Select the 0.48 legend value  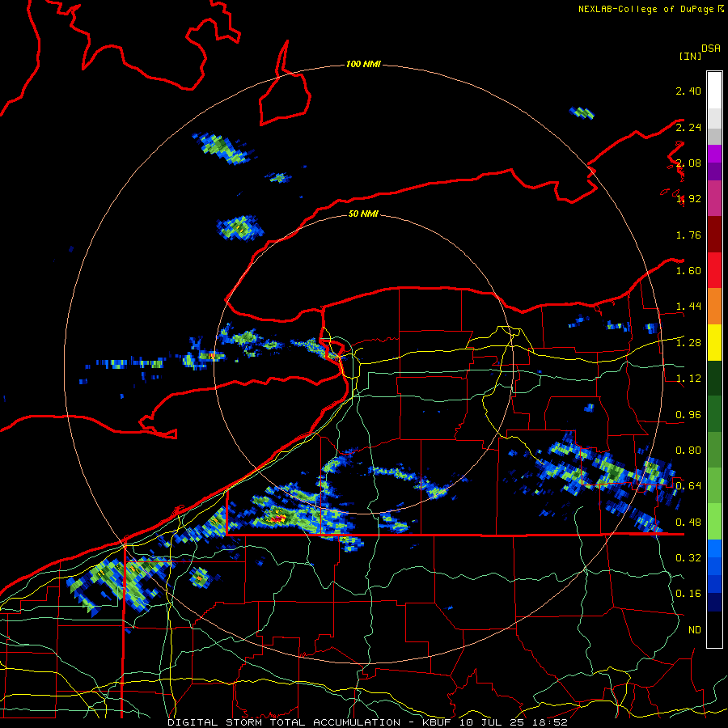(688, 523)
